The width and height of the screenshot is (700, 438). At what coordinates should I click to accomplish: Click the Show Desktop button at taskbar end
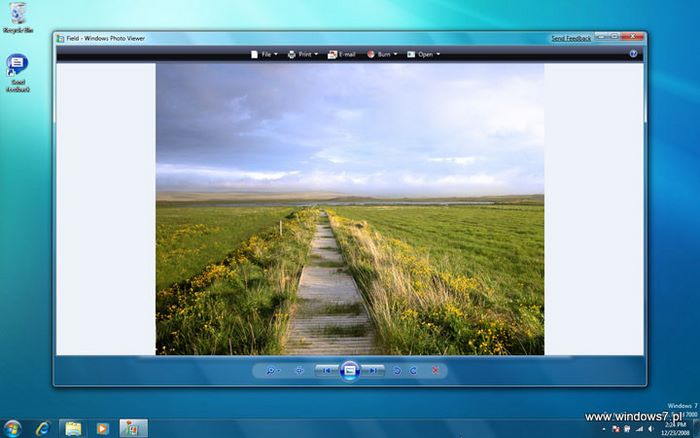[x=696, y=429]
